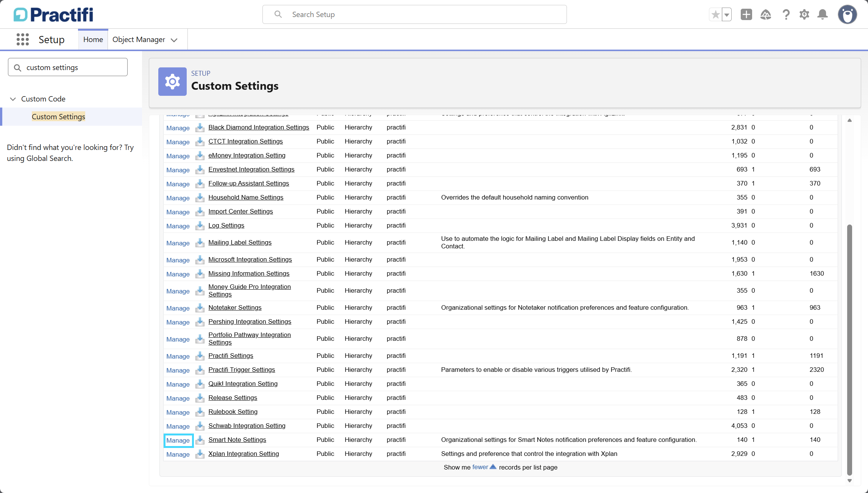Open the Practifi Trigger Settings link
This screenshot has height=493, width=868.
click(x=242, y=370)
